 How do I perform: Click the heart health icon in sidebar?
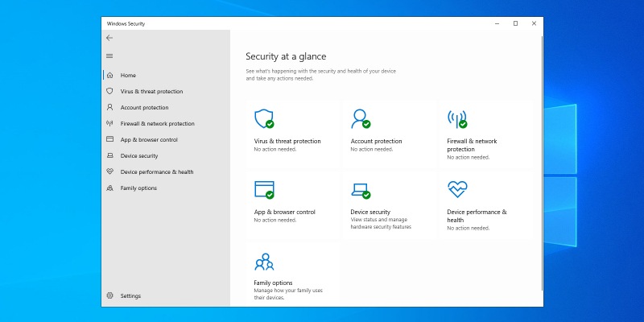(x=109, y=171)
